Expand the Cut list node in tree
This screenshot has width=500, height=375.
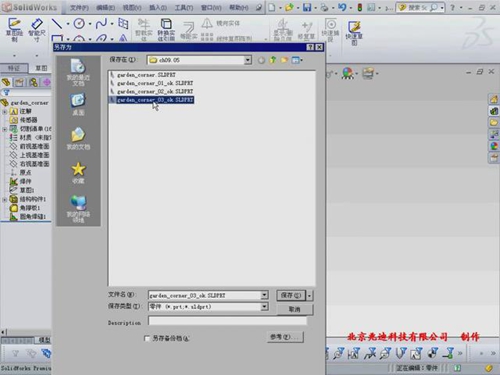pyautogui.click(x=5, y=129)
